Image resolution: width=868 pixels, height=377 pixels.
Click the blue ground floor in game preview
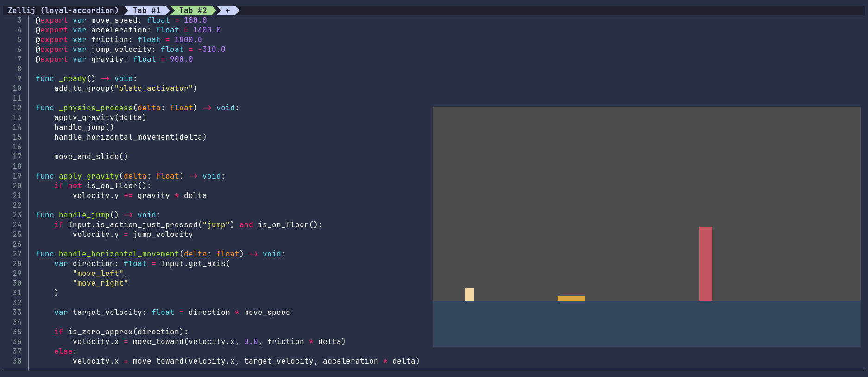coord(647,324)
